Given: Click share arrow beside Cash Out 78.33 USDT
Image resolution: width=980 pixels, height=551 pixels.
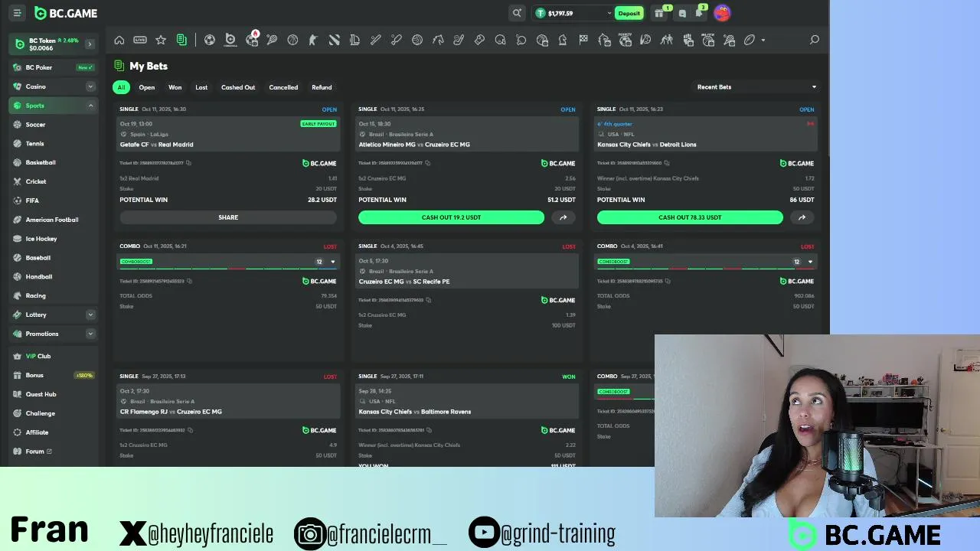Looking at the screenshot, I should click(x=802, y=217).
